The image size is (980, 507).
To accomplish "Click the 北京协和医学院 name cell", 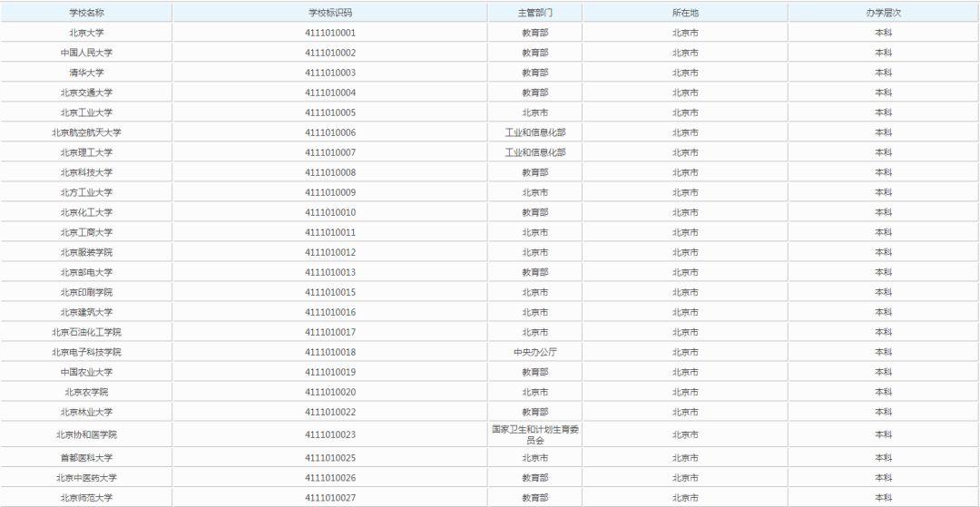I will [86, 434].
